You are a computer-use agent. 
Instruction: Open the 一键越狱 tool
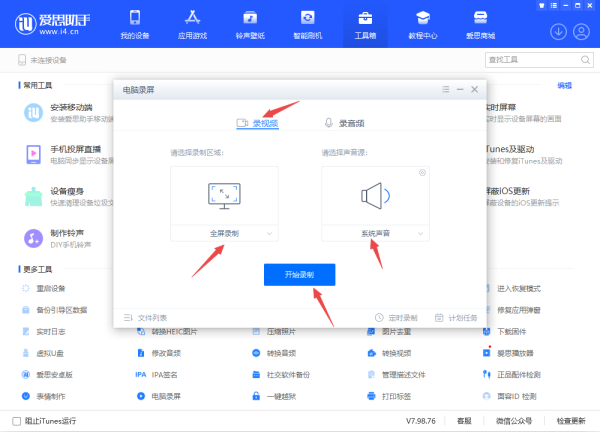[274, 396]
